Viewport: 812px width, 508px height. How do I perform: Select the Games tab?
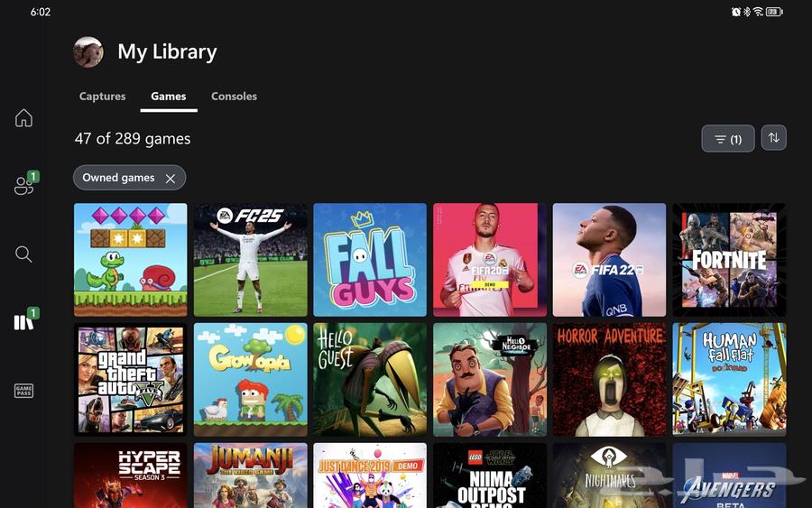click(x=169, y=97)
